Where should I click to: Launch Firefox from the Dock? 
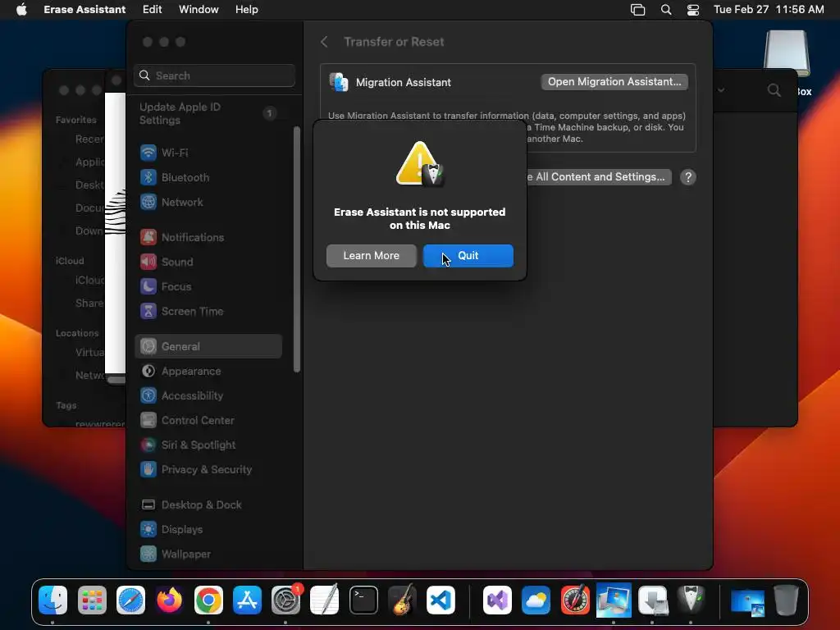coord(169,600)
